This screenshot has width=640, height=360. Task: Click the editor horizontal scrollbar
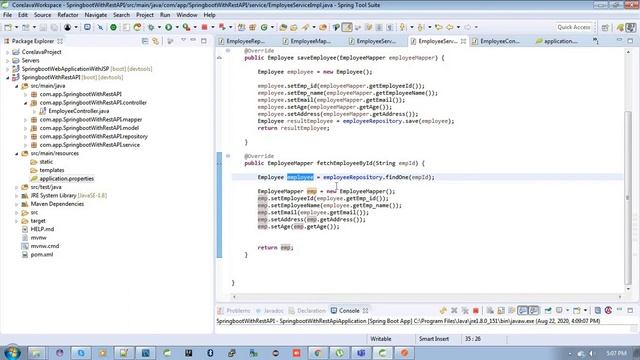[427, 297]
